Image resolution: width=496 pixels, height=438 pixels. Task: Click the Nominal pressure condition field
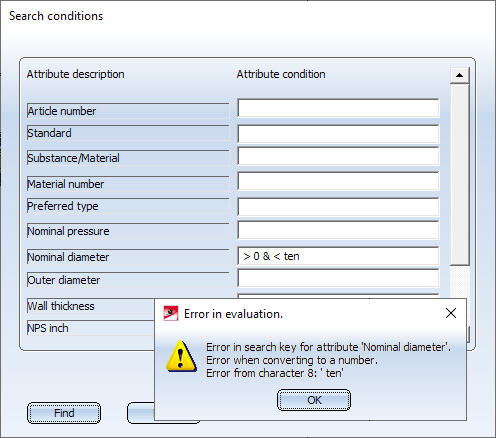click(338, 230)
